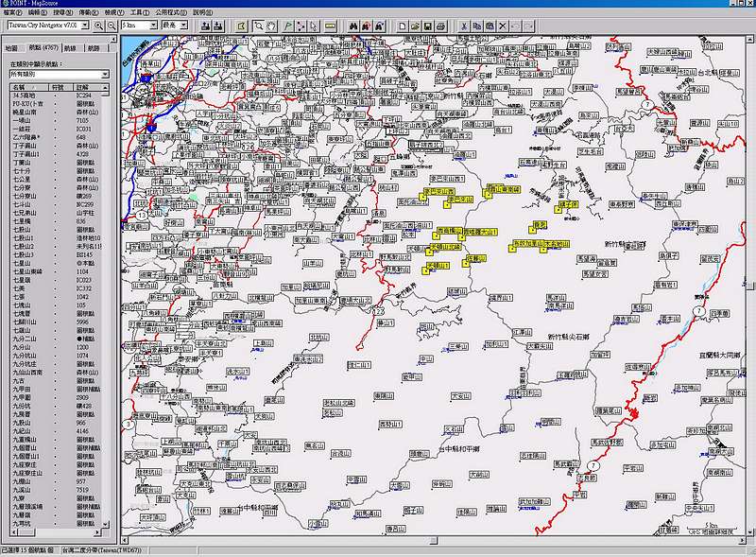Viewport: 756px width, 557px height.
Task: Select the waypoint row with comment 1104
Action: [57, 271]
